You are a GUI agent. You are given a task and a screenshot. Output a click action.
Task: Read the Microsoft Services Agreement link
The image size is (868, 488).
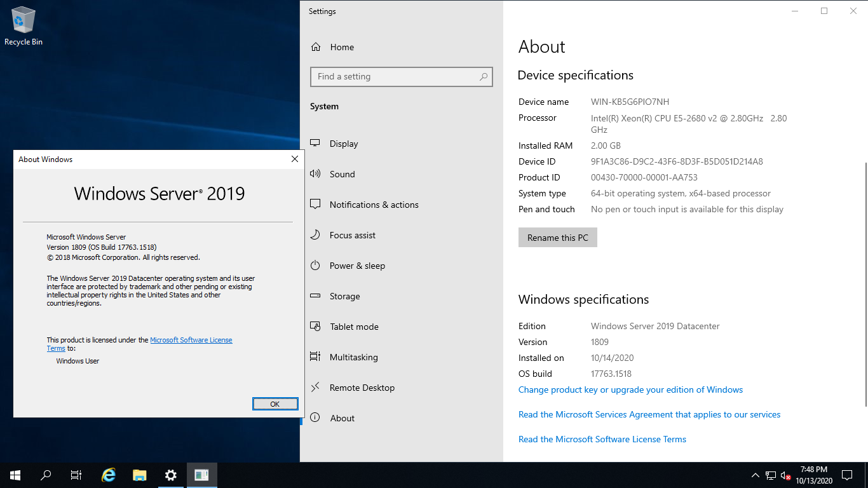[649, 414]
